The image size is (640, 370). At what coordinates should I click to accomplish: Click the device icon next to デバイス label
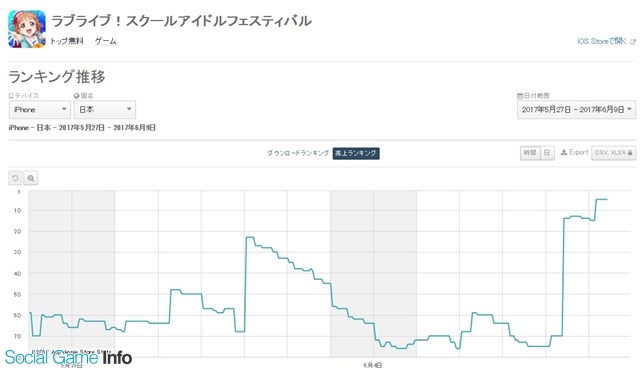[11, 96]
